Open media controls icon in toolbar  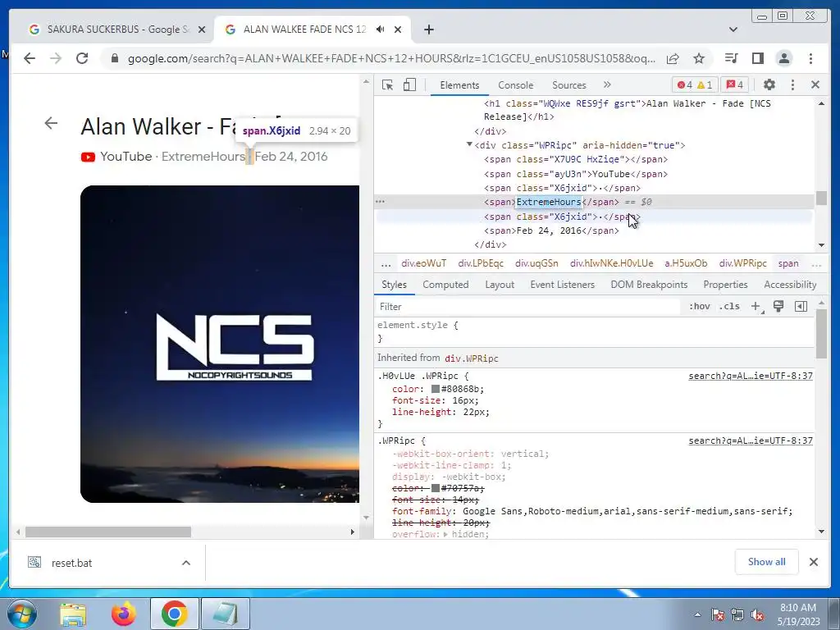[731, 58]
